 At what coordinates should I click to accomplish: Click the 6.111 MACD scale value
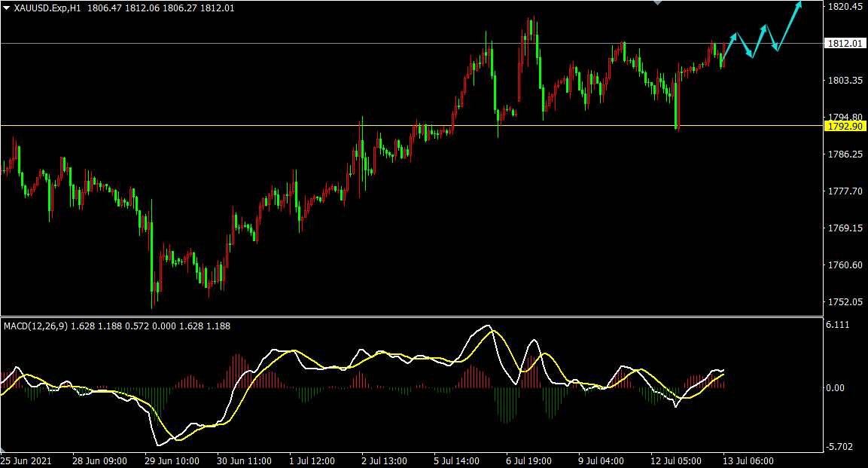pos(838,325)
